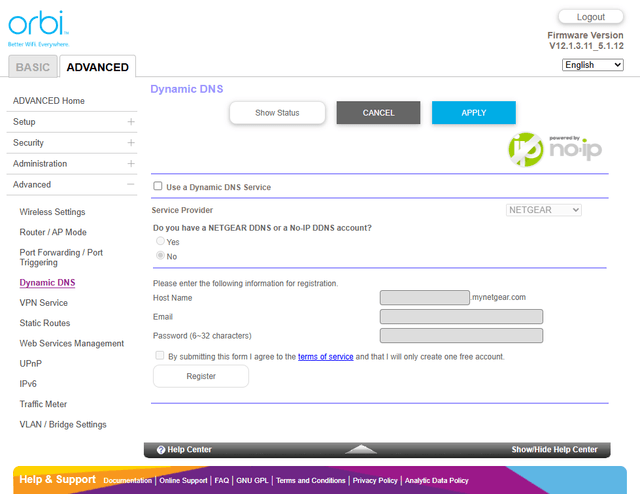Click the Help & Support heading
This screenshot has width=640, height=494.
coord(58,479)
